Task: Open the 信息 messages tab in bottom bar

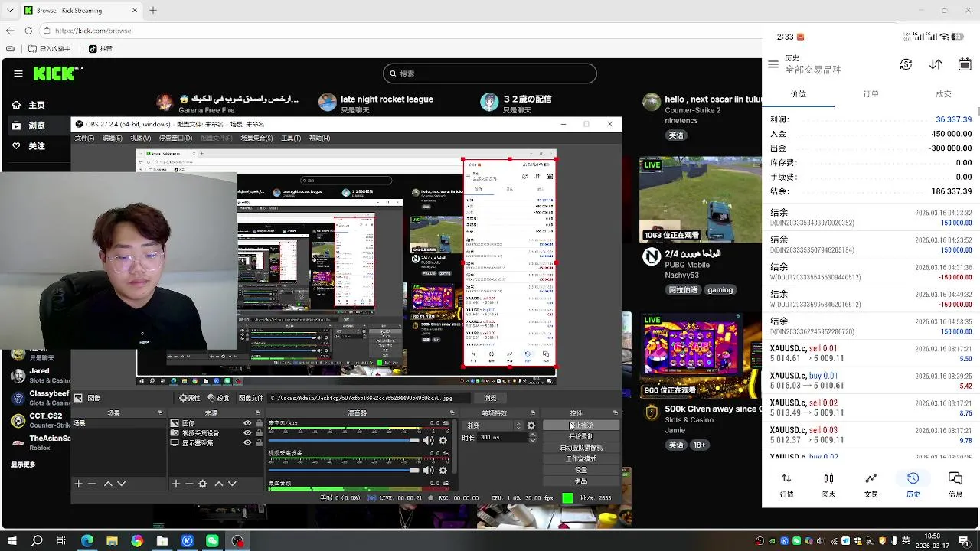Action: [955, 485]
